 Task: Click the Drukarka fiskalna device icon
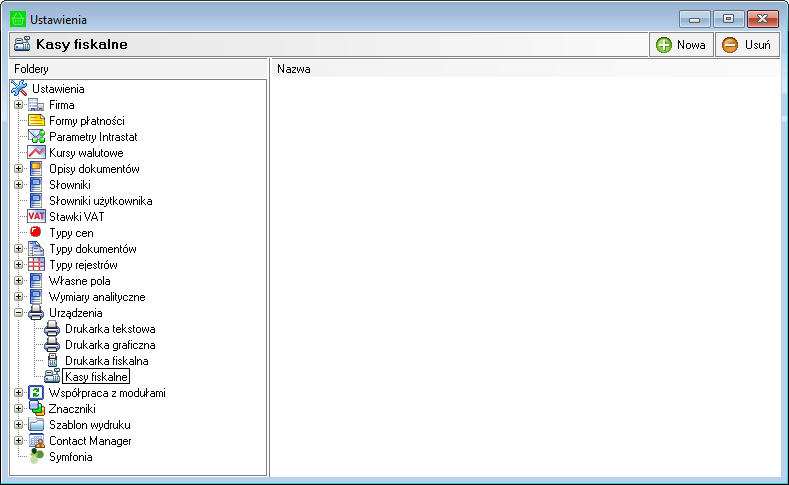point(53,361)
